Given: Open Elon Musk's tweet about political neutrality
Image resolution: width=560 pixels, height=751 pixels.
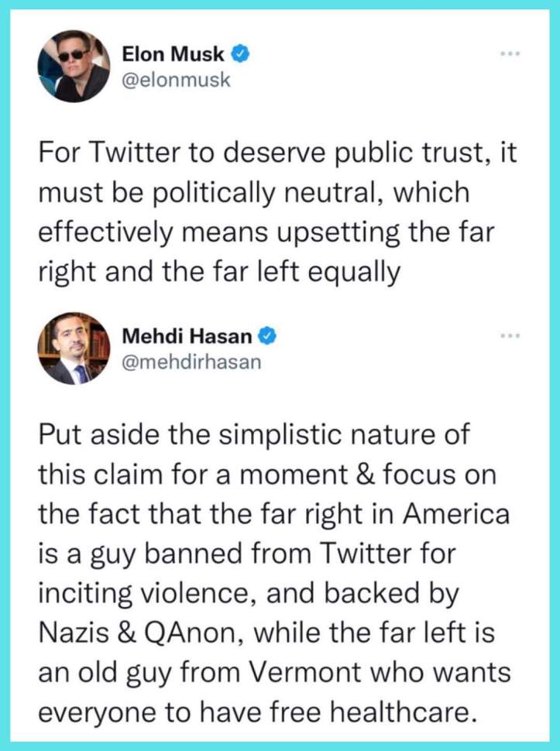Looking at the screenshot, I should click(271, 211).
